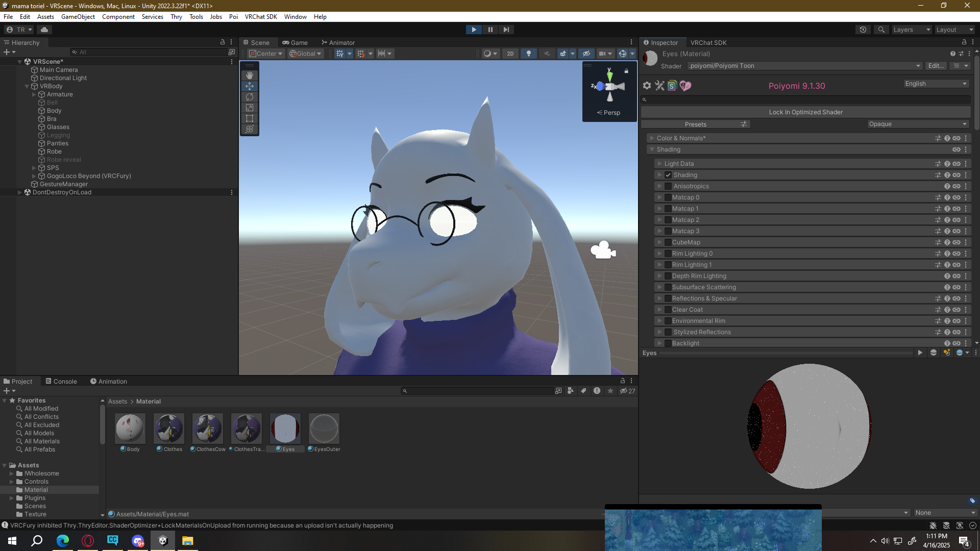Select GestureManager in Hierarchy
Image resolution: width=980 pixels, height=551 pixels.
64,184
